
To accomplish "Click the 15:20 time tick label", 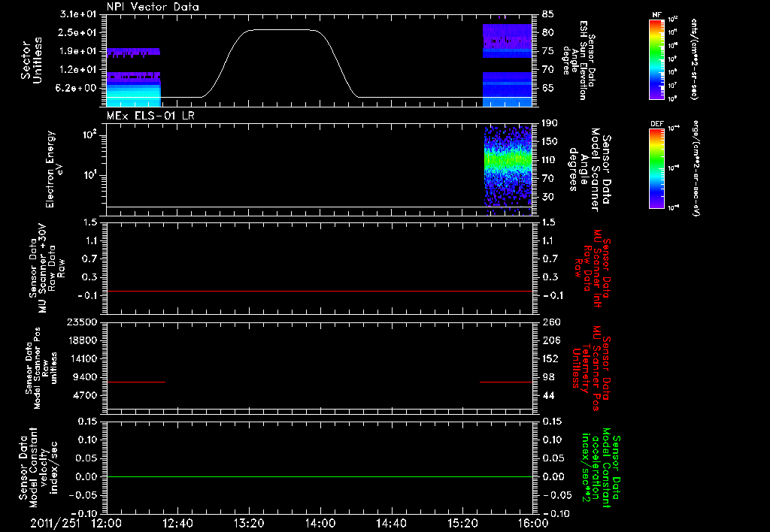I will click(x=462, y=523).
